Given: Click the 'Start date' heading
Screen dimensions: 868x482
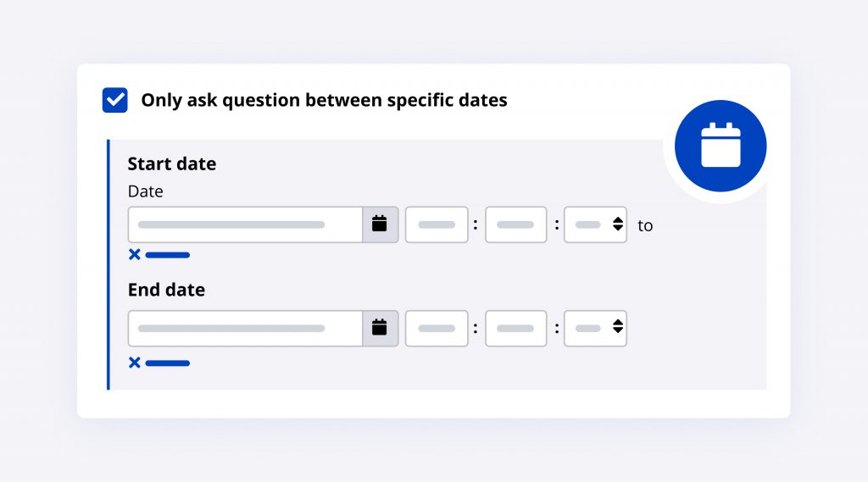Looking at the screenshot, I should click(172, 164).
